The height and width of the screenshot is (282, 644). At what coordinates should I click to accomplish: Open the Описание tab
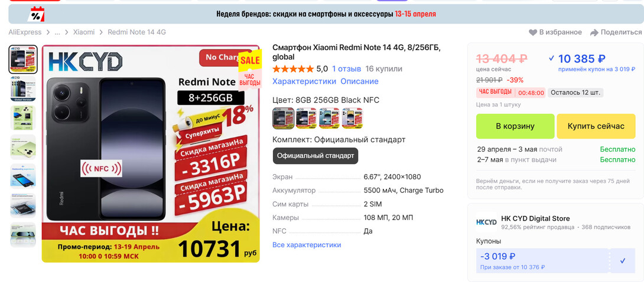click(x=359, y=81)
